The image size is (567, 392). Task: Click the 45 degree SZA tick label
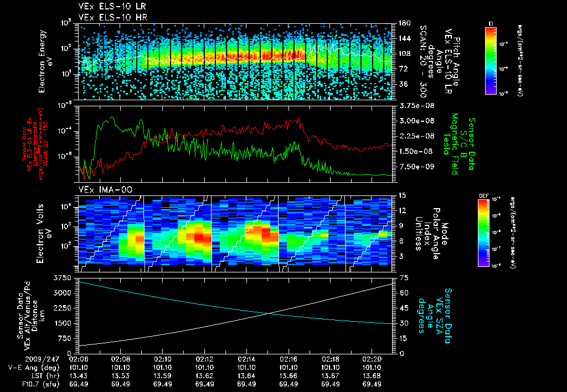coord(404,308)
